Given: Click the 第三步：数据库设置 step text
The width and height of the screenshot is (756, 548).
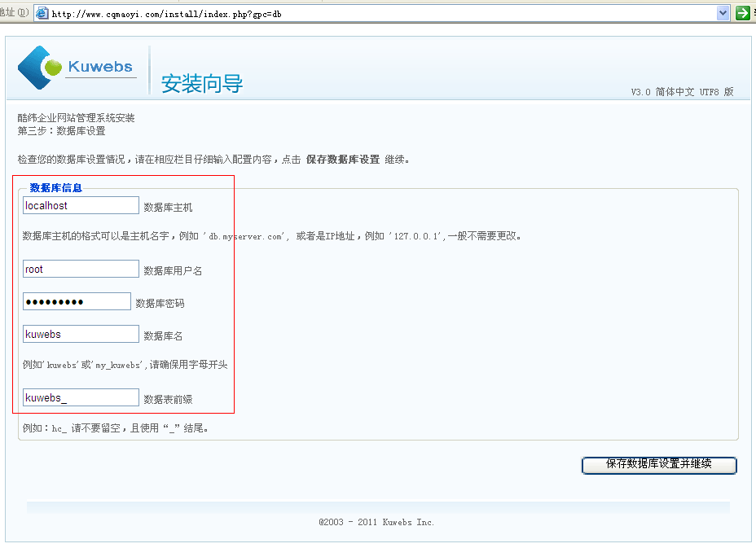Looking at the screenshot, I should pos(61,131).
